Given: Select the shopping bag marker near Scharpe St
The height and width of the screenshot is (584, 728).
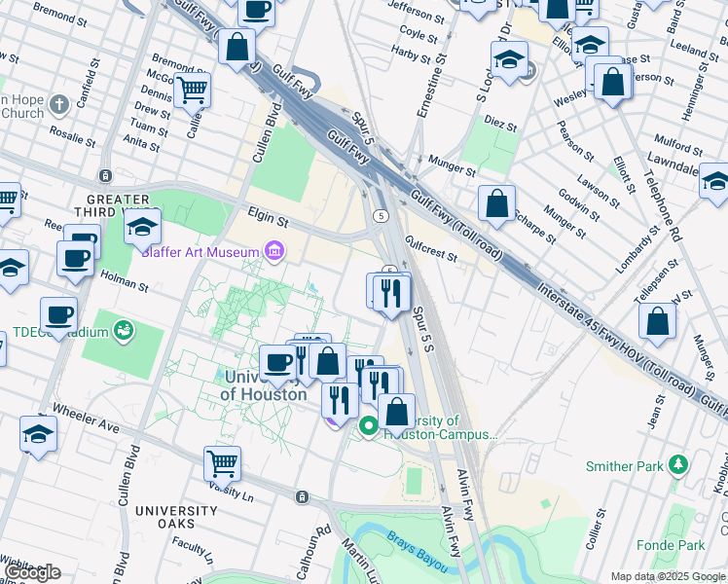Looking at the screenshot, I should pyautogui.click(x=496, y=203).
